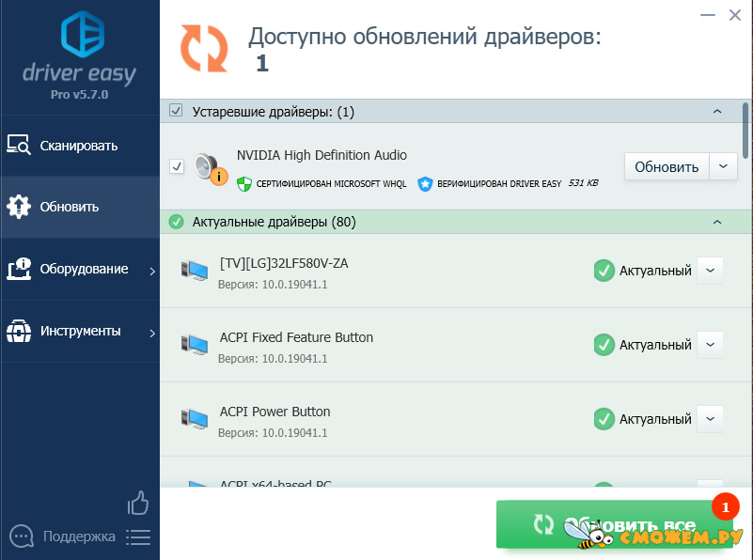The width and height of the screenshot is (753, 560).
Task: Click the green Обновить все button
Action: 615,524
